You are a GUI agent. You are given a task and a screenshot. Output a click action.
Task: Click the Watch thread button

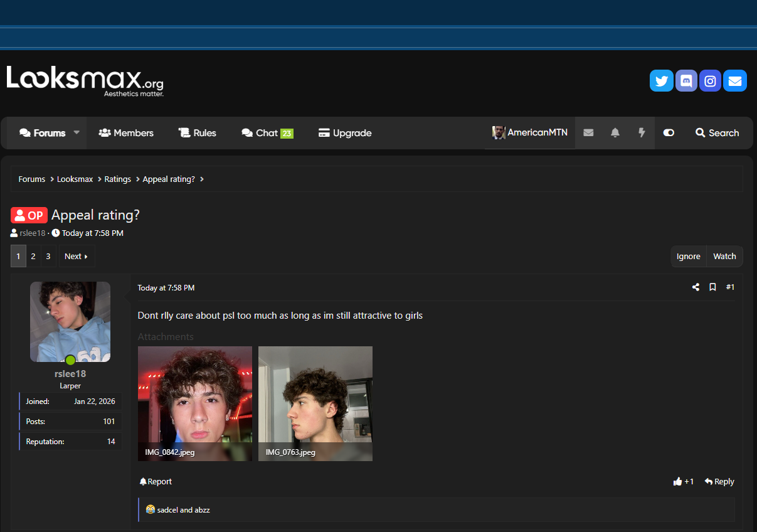tap(724, 256)
